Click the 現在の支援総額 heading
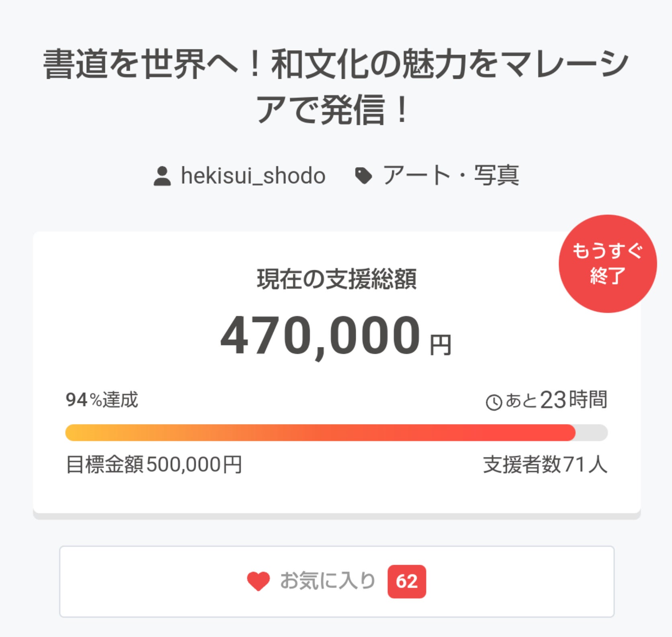The width and height of the screenshot is (672, 637). click(x=336, y=279)
